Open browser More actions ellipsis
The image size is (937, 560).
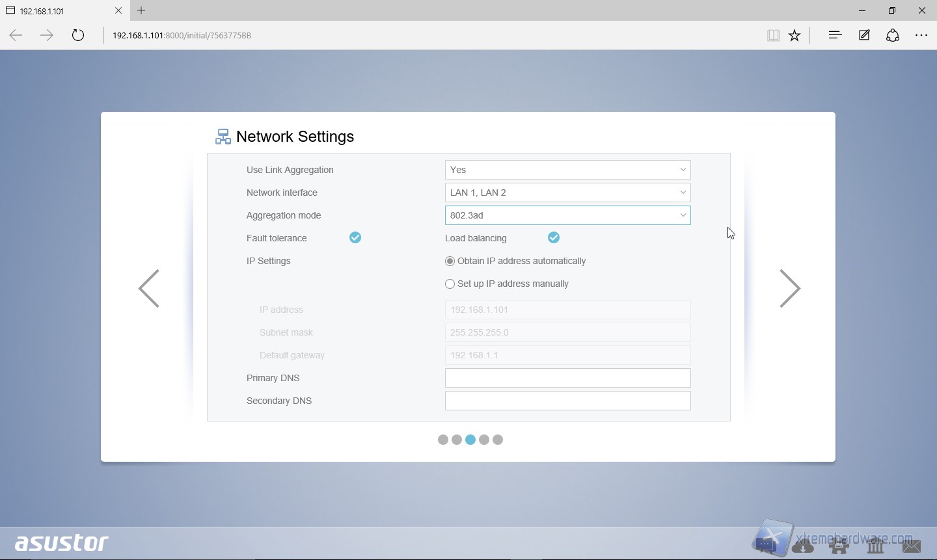click(921, 36)
